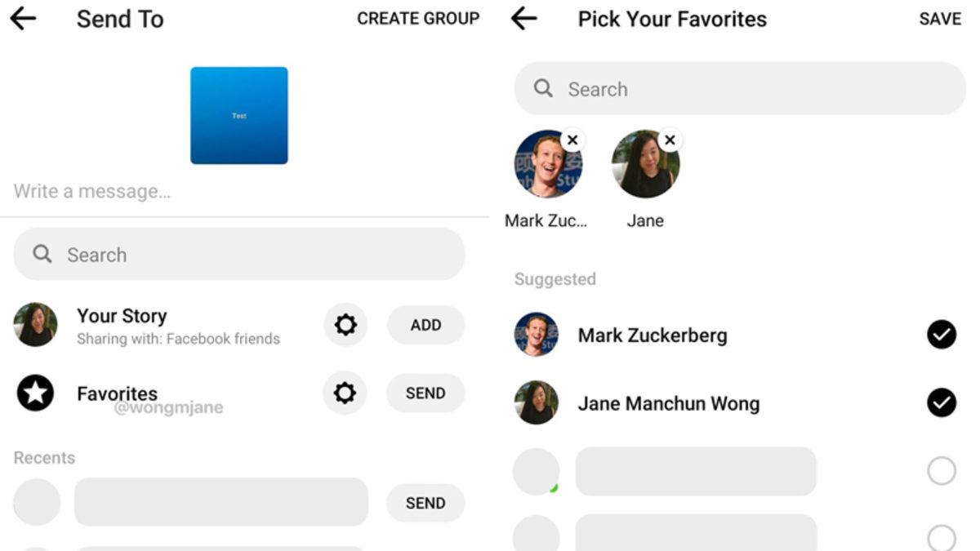This screenshot has width=980, height=551.
Task: Remove Jane from selected favorites
Action: [670, 140]
